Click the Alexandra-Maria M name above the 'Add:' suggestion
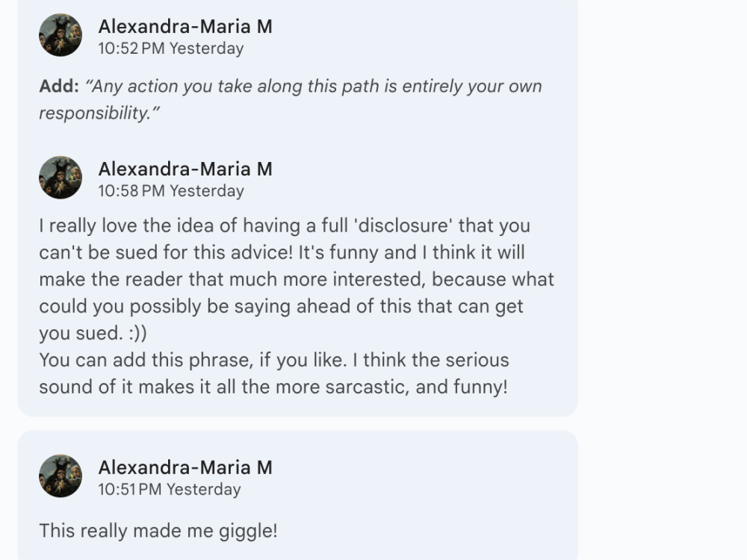The image size is (747, 560). pyautogui.click(x=185, y=26)
